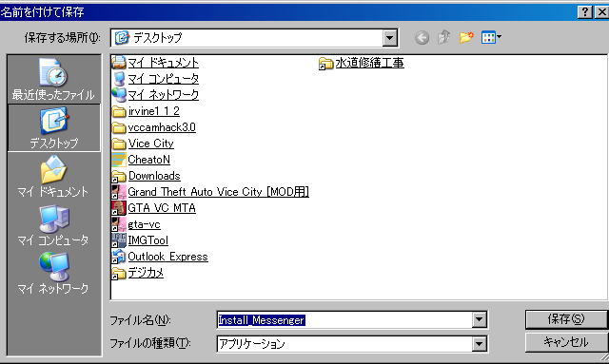Viewport: 609px width, 364px height.
Task: Select the デジカメ folder icon
Action: click(x=119, y=273)
